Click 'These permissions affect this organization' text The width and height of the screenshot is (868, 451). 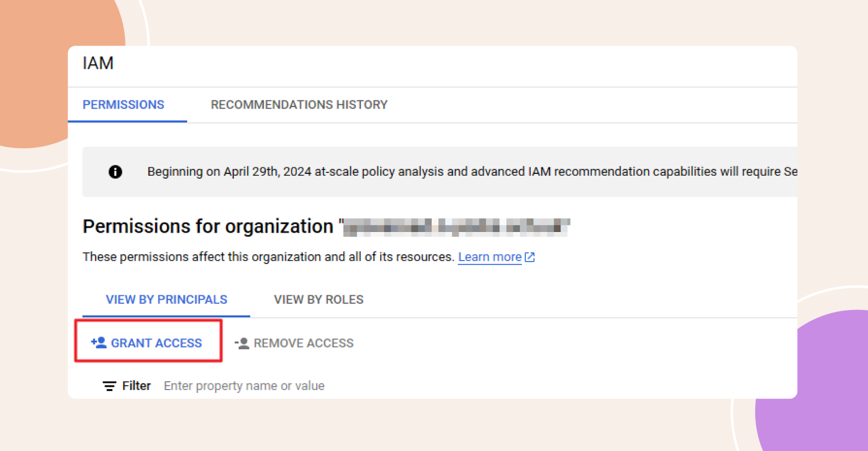[269, 257]
